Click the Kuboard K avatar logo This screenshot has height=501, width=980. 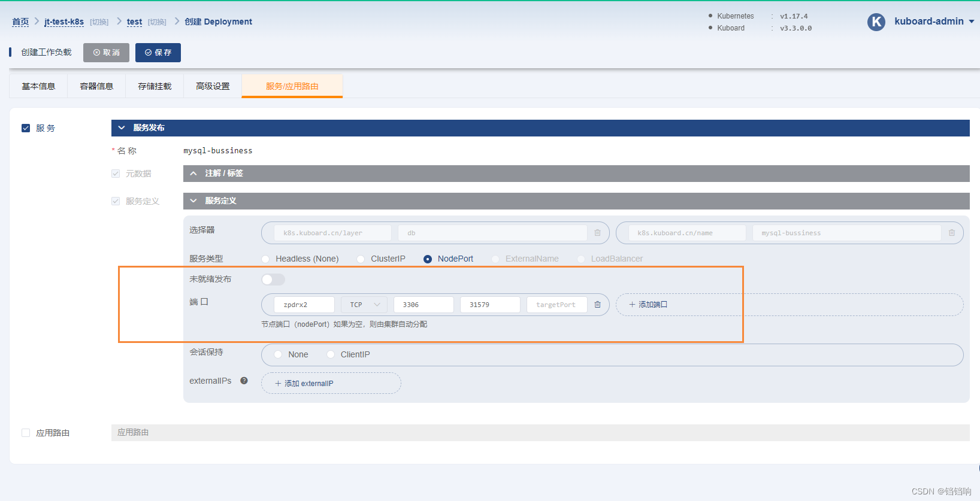pos(876,22)
